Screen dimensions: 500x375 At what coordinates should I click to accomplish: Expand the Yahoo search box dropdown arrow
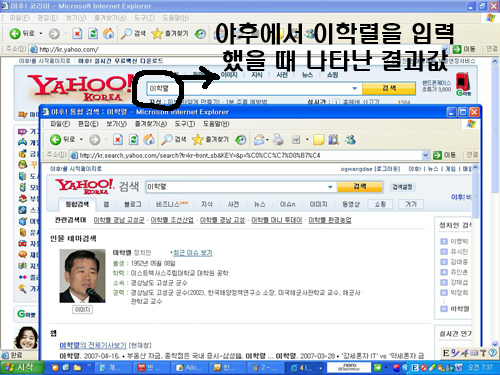(x=330, y=187)
